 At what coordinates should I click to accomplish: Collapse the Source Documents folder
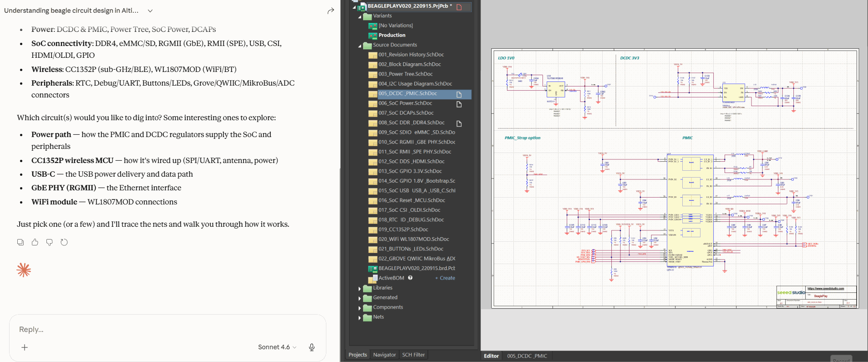coord(360,46)
